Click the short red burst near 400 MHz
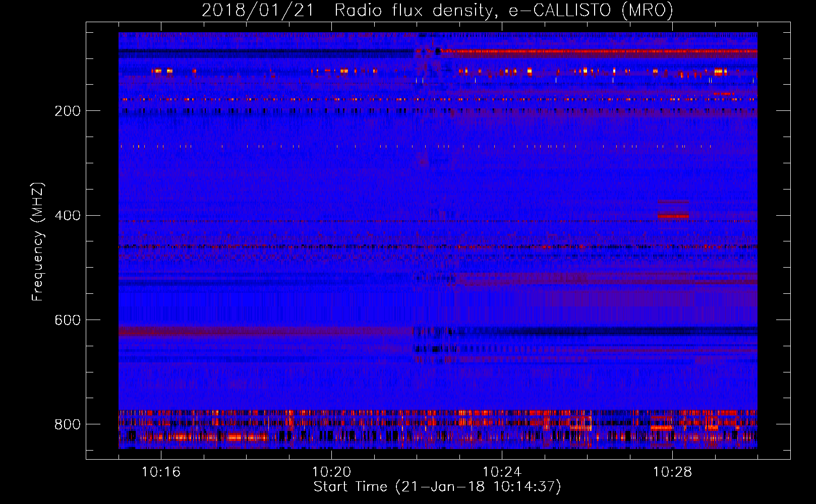The height and width of the screenshot is (504, 816). pyautogui.click(x=673, y=216)
